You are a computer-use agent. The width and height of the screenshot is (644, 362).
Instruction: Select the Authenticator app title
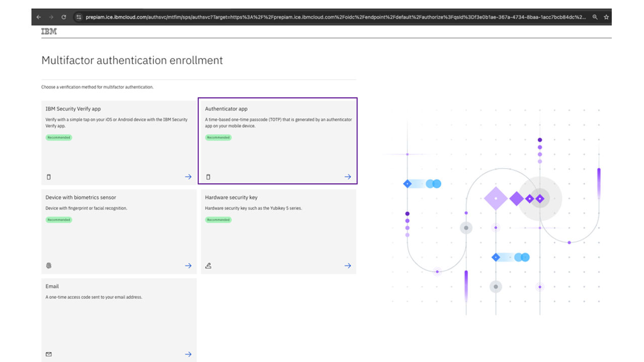pos(226,109)
